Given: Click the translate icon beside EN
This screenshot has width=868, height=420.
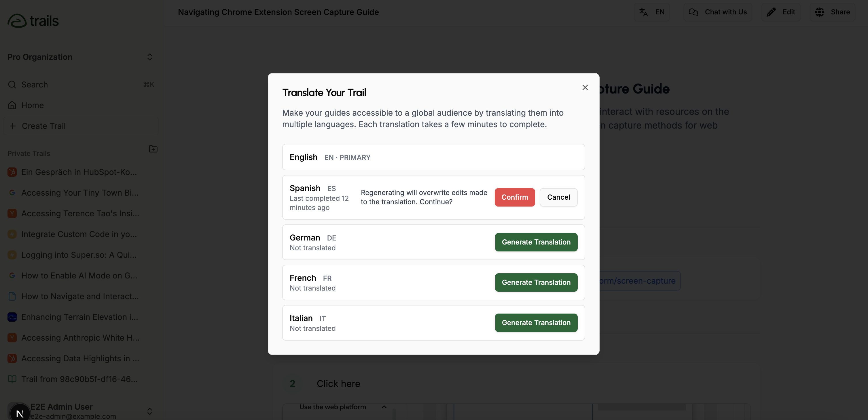Looking at the screenshot, I should point(644,12).
